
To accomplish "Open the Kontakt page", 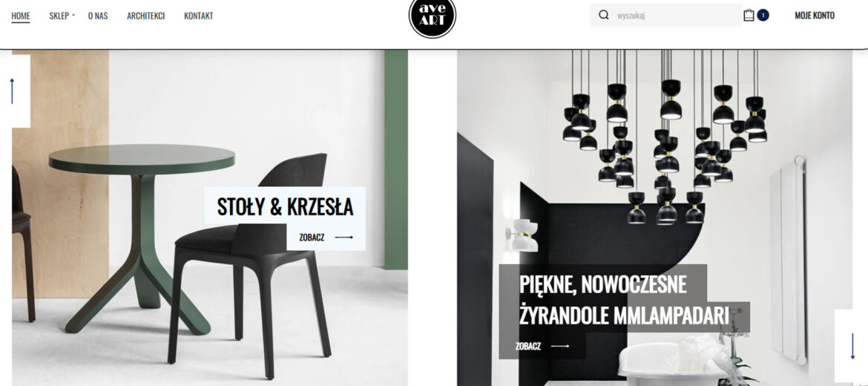I will pos(198,16).
